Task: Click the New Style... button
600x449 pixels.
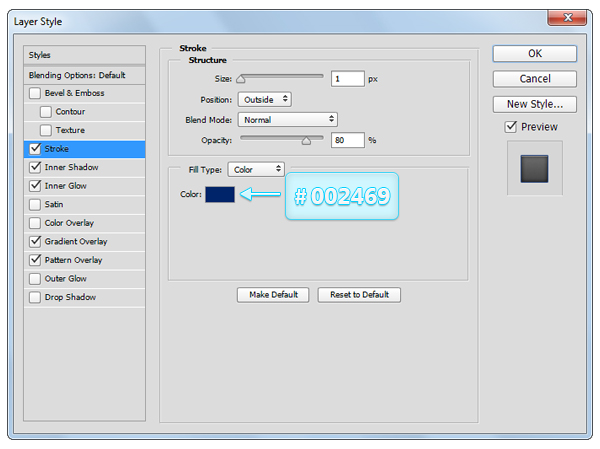Action: (535, 104)
